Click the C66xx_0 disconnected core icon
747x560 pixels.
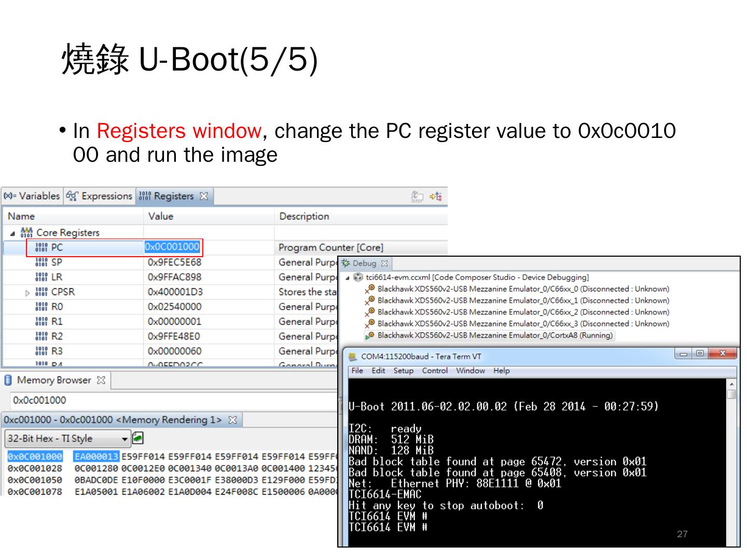tap(369, 289)
